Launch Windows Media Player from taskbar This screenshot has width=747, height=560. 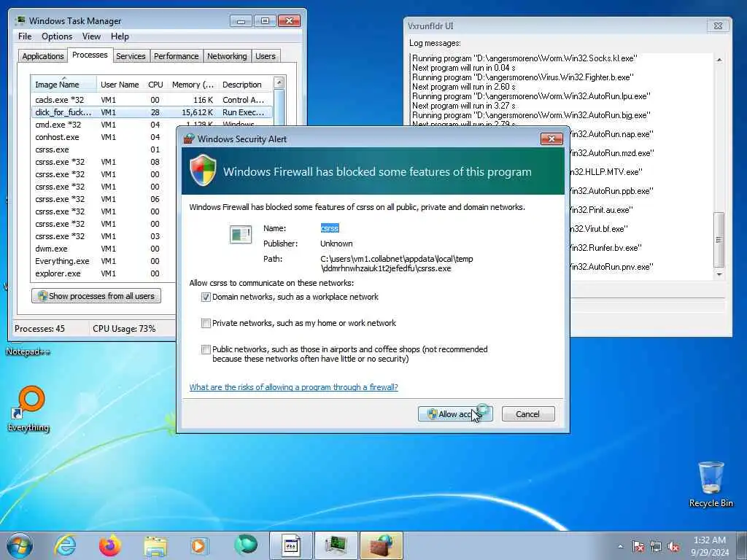click(199, 545)
